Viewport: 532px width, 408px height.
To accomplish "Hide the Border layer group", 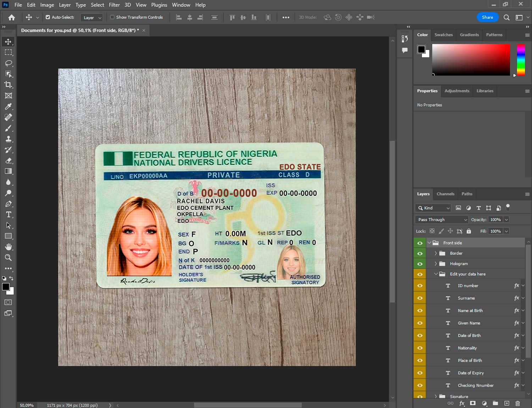I will coord(420,253).
